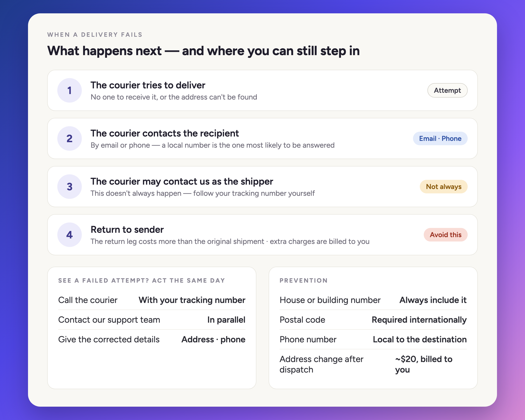
Task: Open "The courier contacts the recipient" step
Action: [262, 138]
